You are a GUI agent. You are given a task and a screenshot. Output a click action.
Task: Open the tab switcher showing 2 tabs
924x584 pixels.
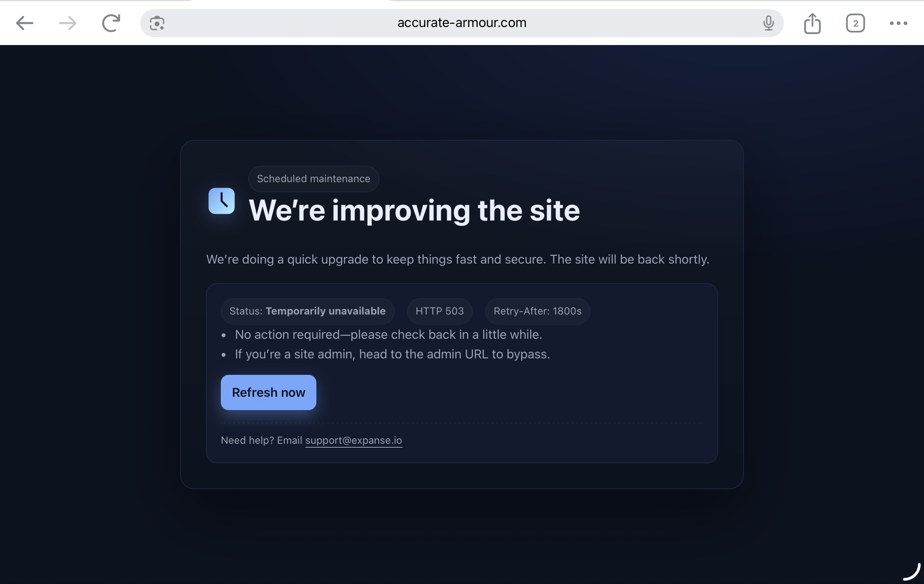click(855, 23)
